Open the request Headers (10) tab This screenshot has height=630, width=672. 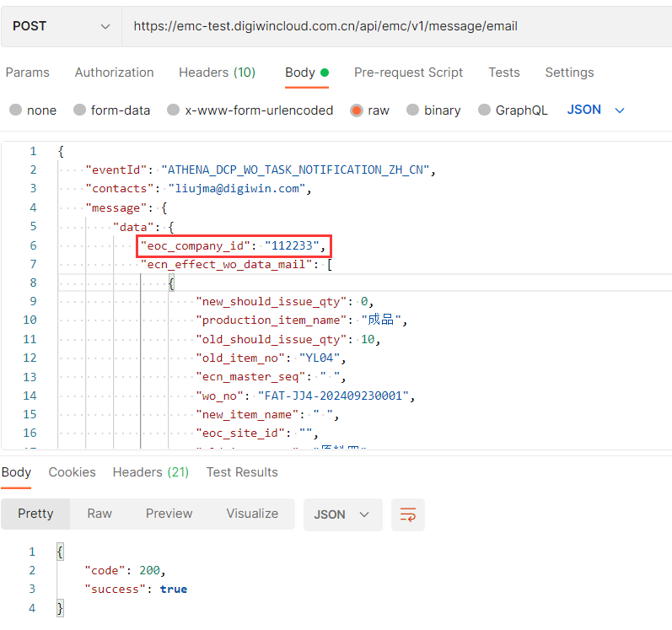pyautogui.click(x=217, y=73)
